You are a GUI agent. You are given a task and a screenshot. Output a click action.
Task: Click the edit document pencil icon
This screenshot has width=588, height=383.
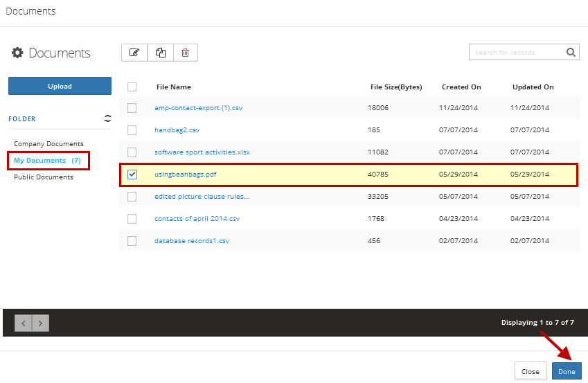click(134, 53)
